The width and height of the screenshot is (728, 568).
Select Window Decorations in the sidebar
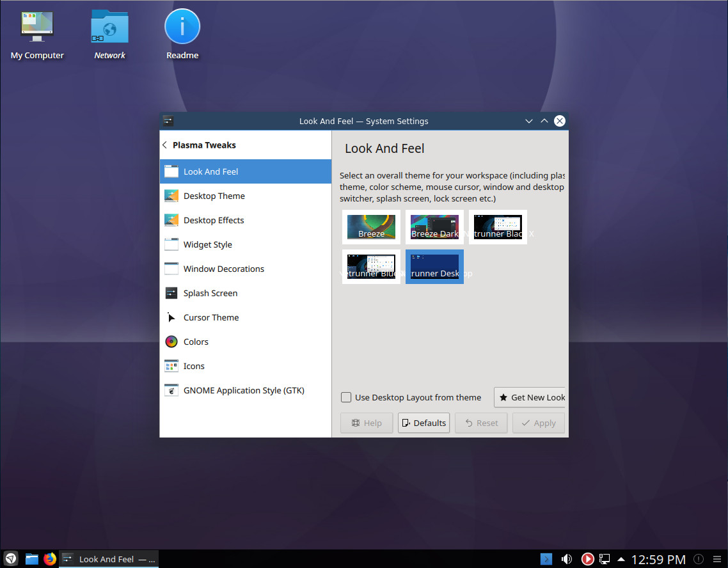[245, 269]
